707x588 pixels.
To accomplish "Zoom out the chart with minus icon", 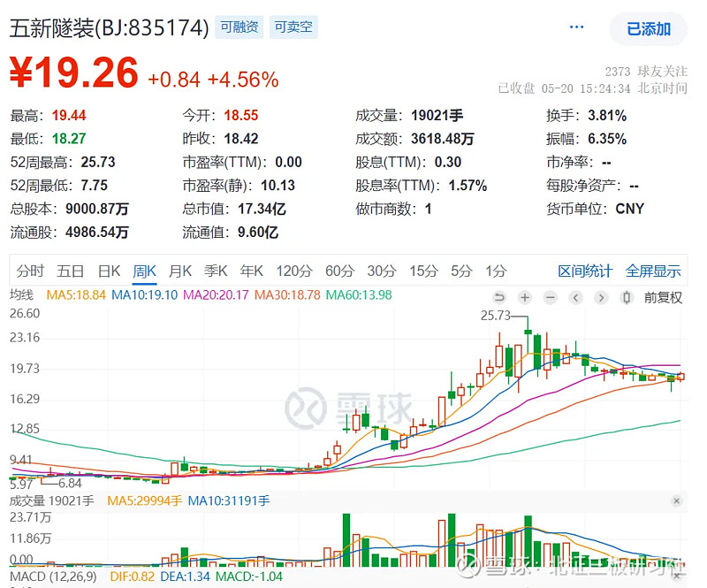I will [551, 297].
